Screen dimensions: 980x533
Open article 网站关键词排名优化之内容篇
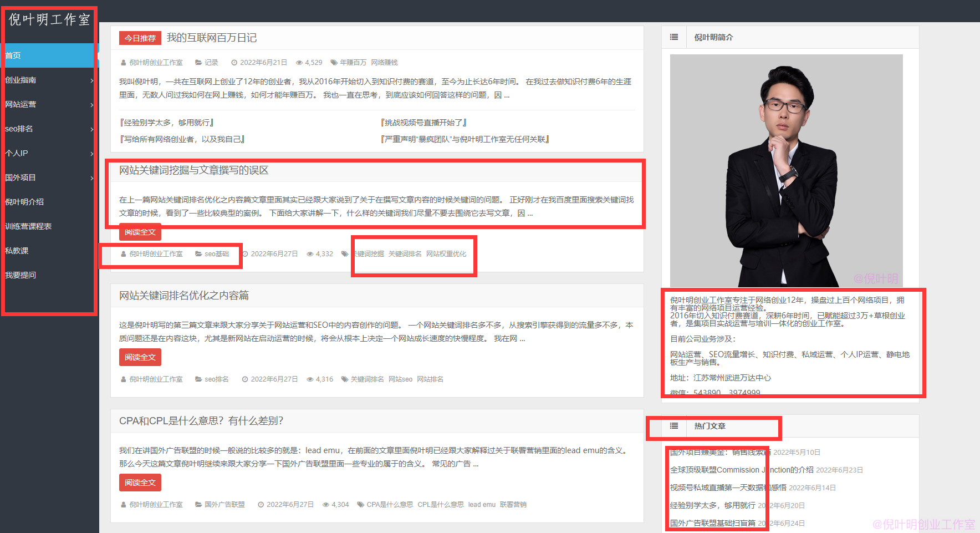point(184,296)
